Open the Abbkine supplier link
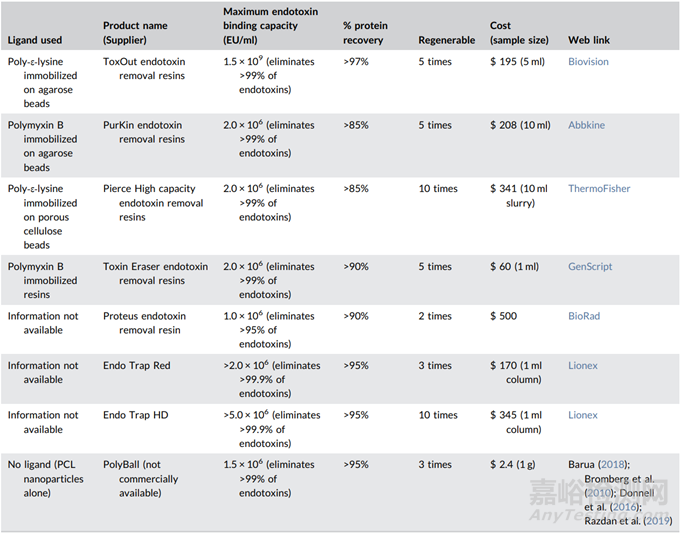The image size is (680, 533). click(586, 125)
